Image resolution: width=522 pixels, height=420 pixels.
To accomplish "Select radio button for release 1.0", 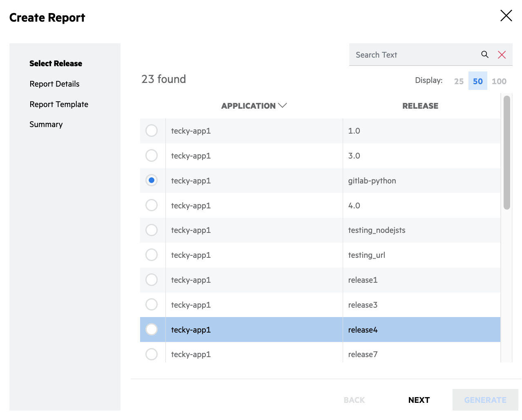I will point(152,131).
